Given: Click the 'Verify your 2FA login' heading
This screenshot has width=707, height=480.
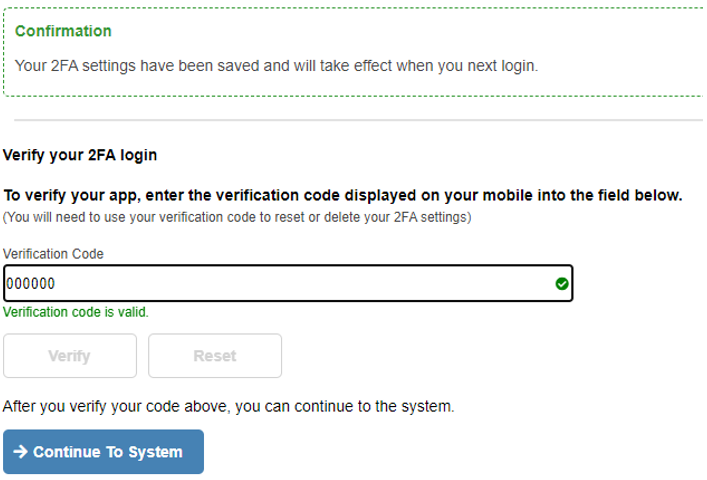Looking at the screenshot, I should point(80,155).
